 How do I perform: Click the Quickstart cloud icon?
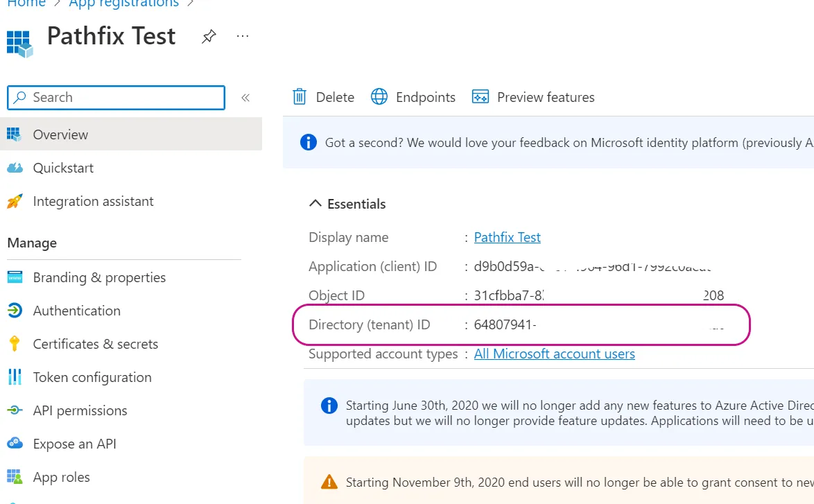click(x=15, y=168)
